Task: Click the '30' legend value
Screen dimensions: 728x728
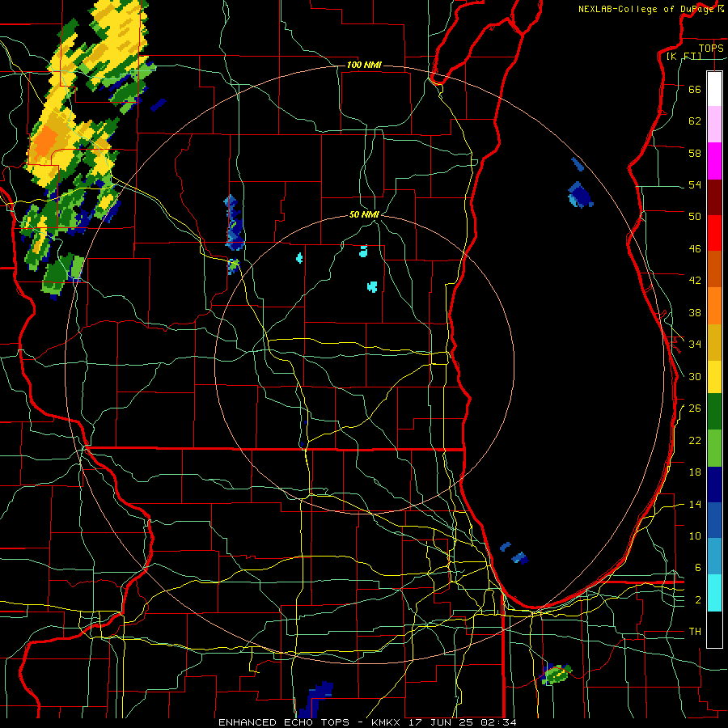Action: click(x=695, y=376)
